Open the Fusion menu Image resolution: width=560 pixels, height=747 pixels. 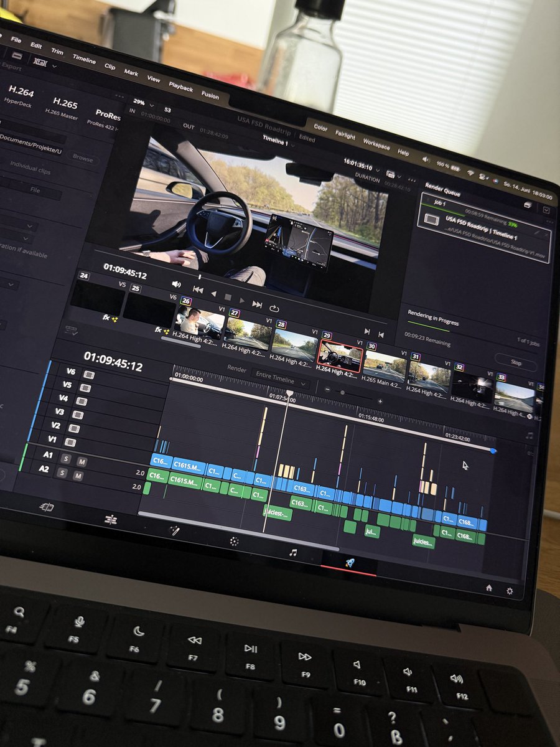pos(210,96)
